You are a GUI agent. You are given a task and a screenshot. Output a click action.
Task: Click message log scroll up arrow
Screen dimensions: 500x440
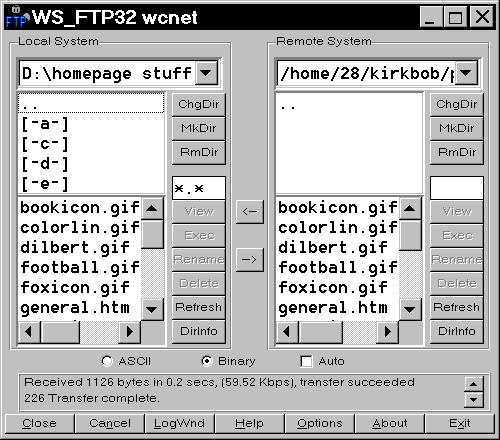tap(473, 384)
